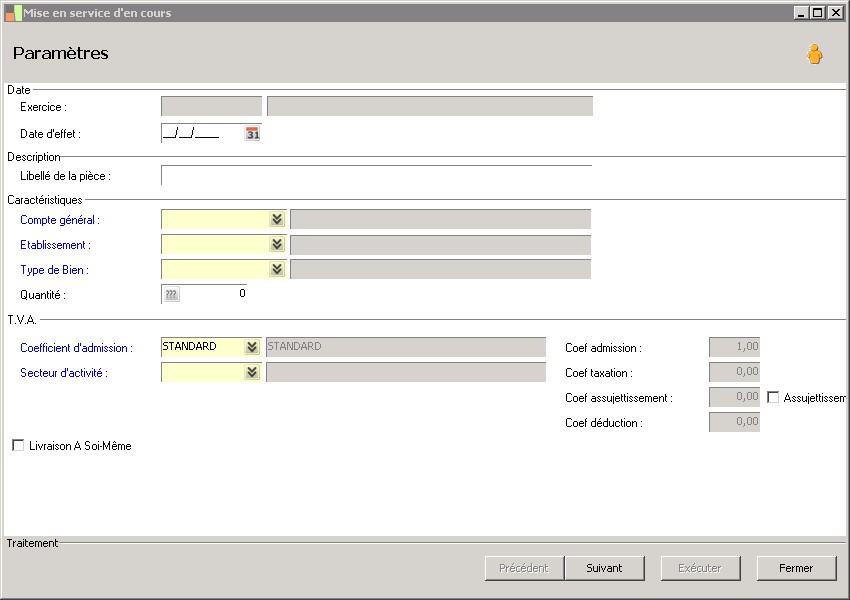Click the Coef assujettissement value field
850x600 pixels.
coord(735,397)
